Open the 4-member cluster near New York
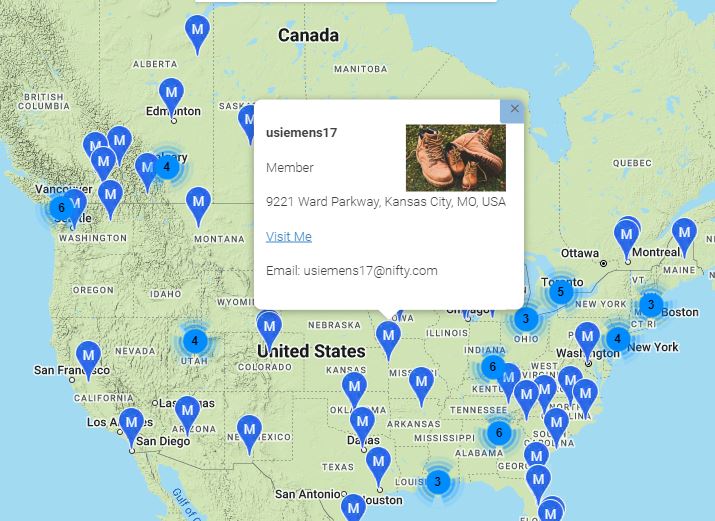 pos(618,339)
